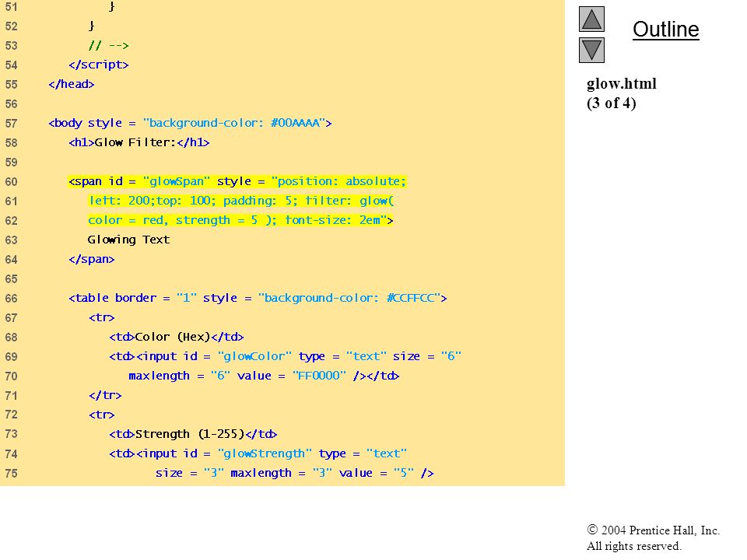The width and height of the screenshot is (747, 560).
Task: Click the down arrow navigation icon
Action: [591, 50]
